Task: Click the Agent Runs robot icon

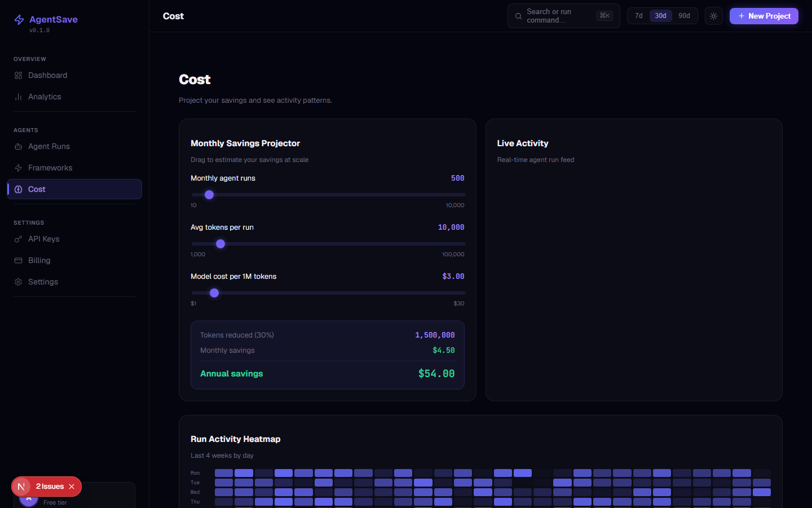Action: pos(18,147)
